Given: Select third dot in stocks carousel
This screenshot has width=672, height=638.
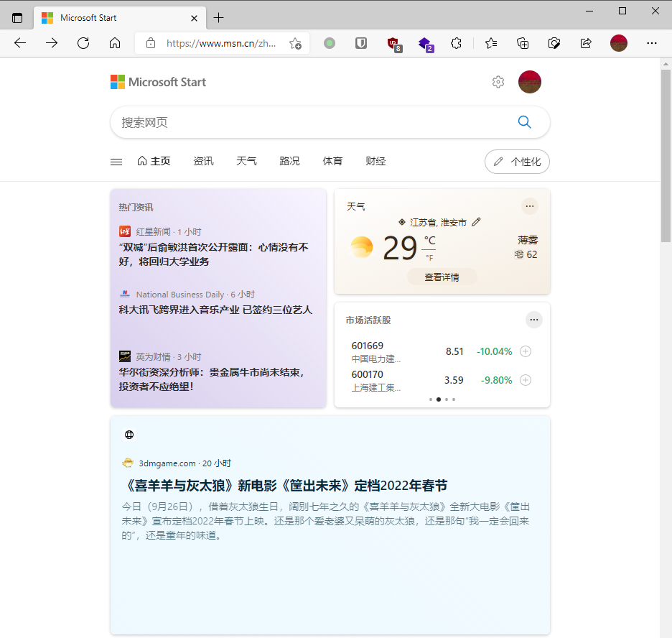Looking at the screenshot, I should (x=447, y=399).
